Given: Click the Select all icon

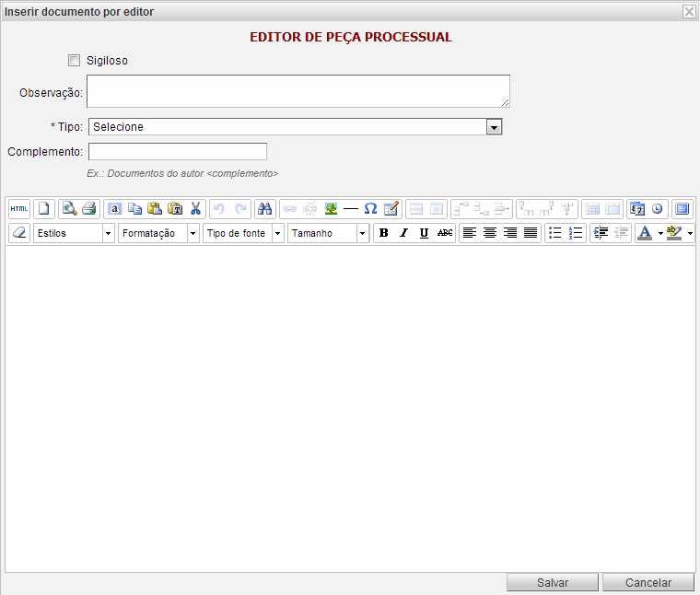Looking at the screenshot, I should (x=115, y=208).
